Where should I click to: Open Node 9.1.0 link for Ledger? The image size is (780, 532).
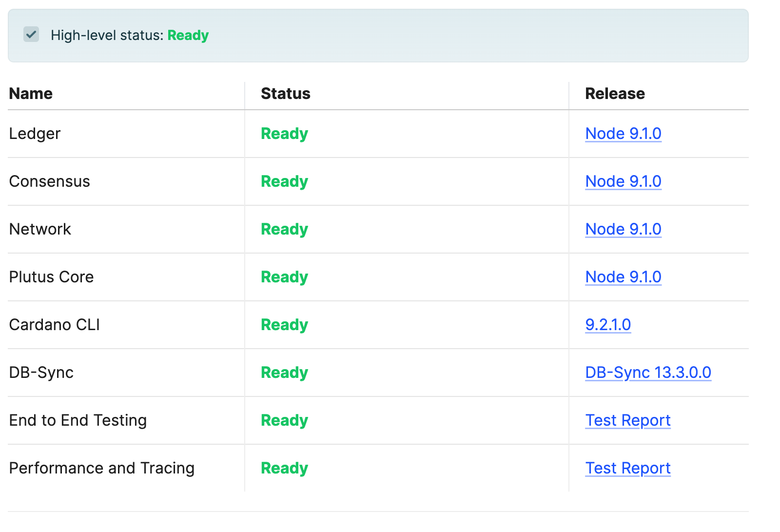click(623, 134)
